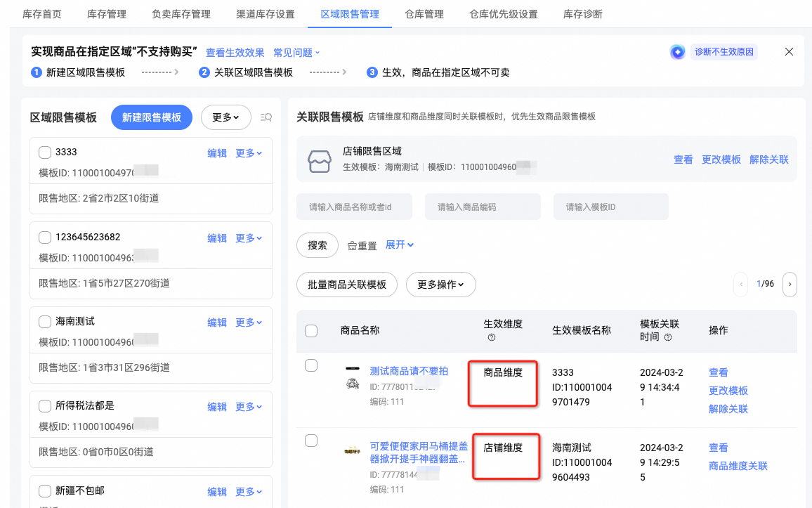Click 编辑 for template 3333
Image resolution: width=812 pixels, height=508 pixels.
(x=217, y=153)
